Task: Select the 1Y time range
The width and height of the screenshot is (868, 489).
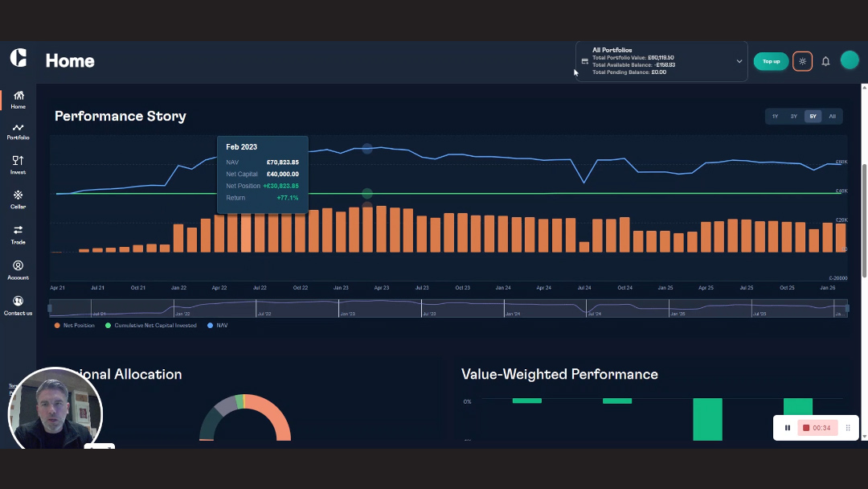Action: (x=775, y=117)
